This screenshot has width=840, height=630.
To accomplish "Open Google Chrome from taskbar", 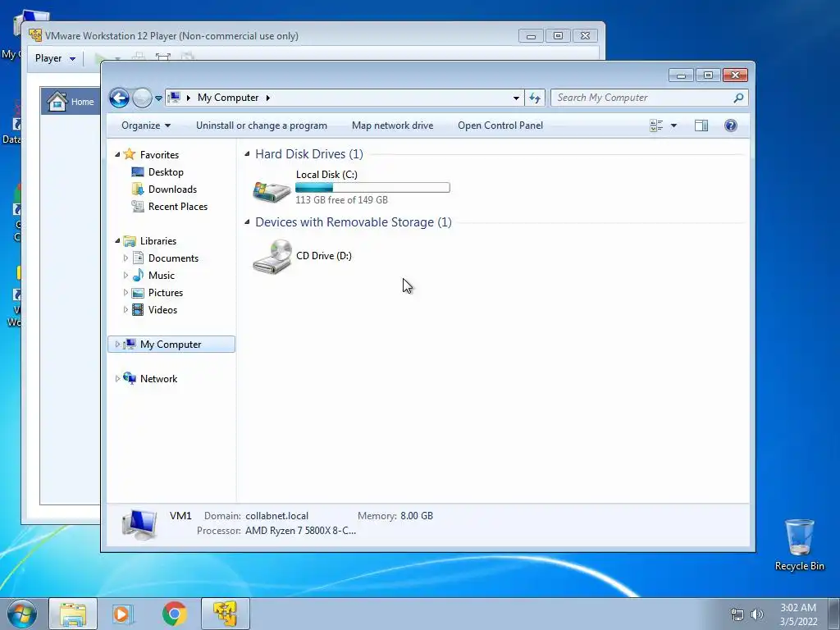I will click(175, 614).
